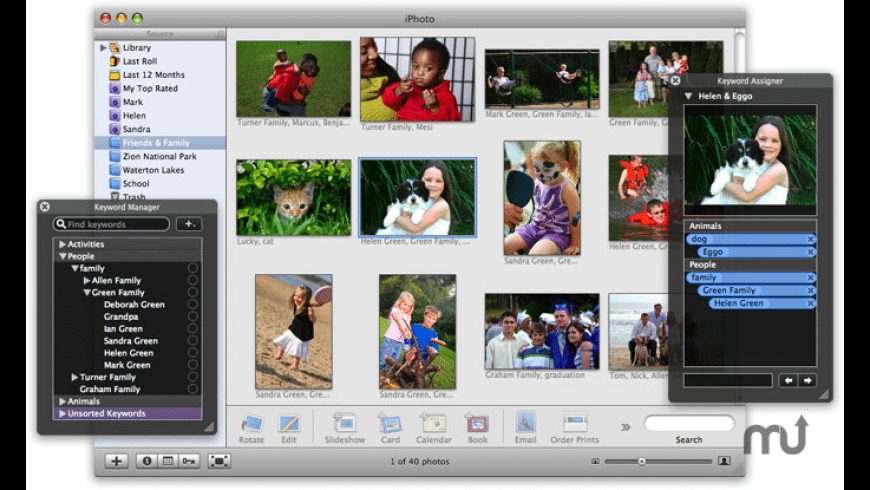Start a Slideshow from the toolbar
870x490 pixels.
click(x=344, y=423)
